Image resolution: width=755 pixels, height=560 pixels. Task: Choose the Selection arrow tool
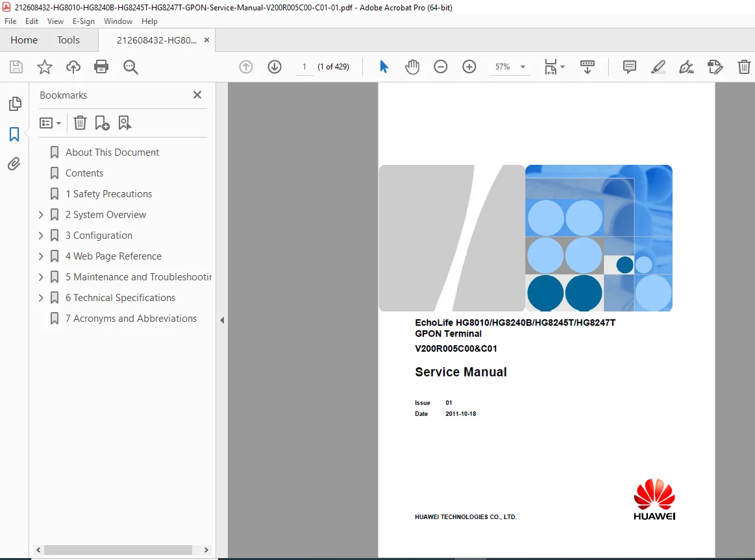384,67
